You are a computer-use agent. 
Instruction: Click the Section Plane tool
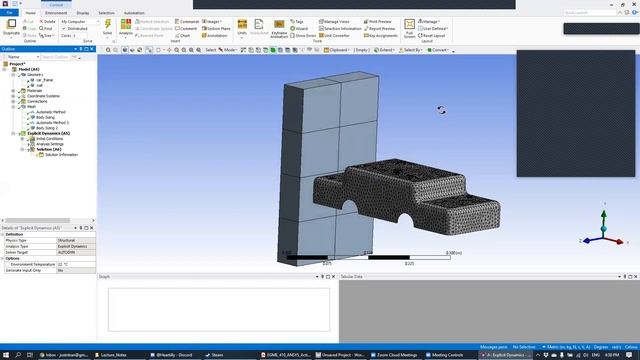click(x=216, y=29)
